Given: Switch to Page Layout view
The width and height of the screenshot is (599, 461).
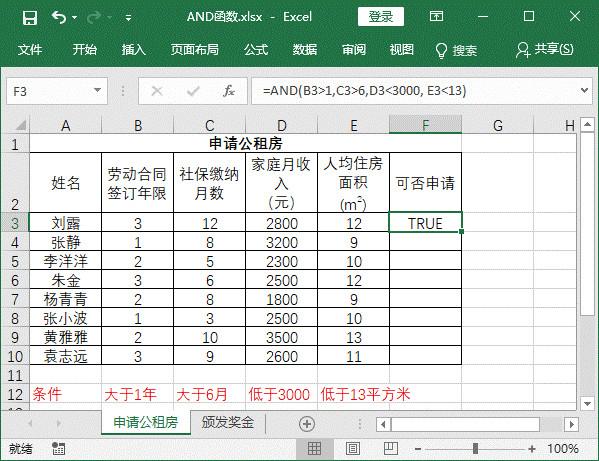Looking at the screenshot, I should click(352, 448).
